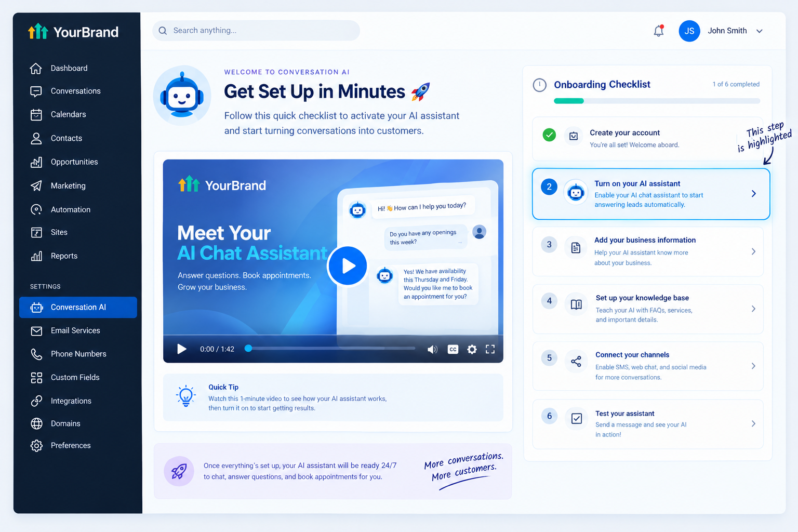
Task: Click the Marketing paper plane icon
Action: pyautogui.click(x=36, y=185)
